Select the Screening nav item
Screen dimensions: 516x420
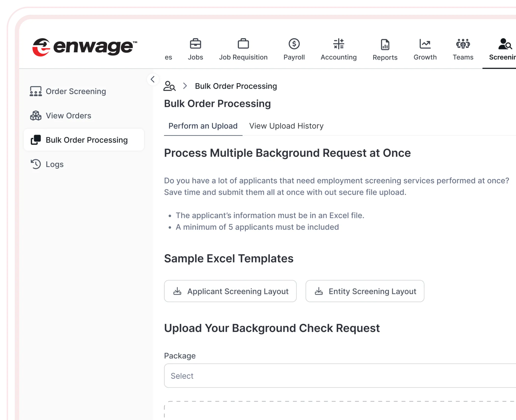click(502, 50)
